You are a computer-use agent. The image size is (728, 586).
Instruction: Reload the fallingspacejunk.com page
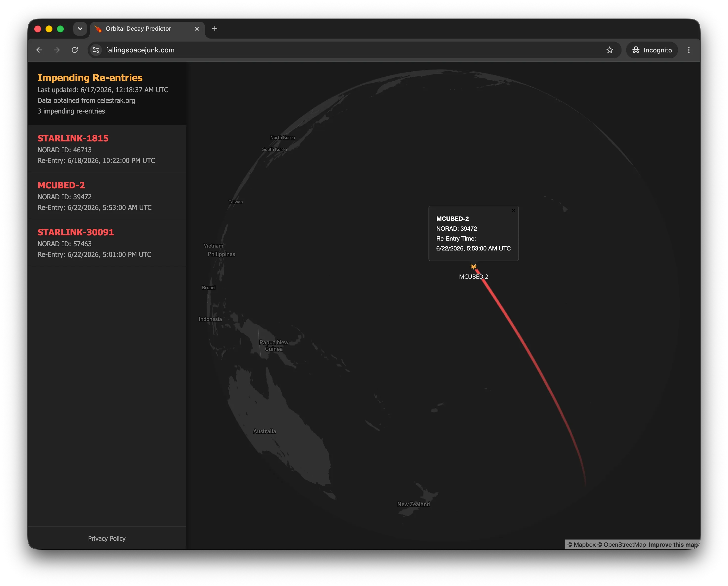pos(75,50)
